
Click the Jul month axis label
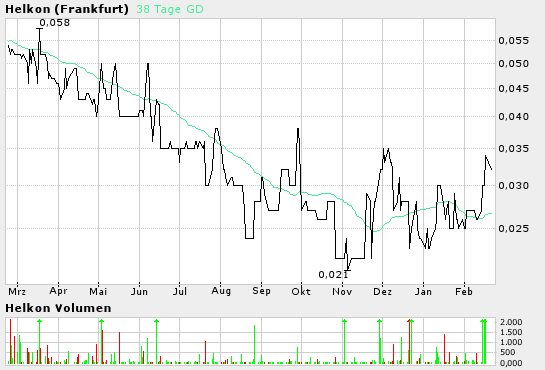[x=180, y=291]
